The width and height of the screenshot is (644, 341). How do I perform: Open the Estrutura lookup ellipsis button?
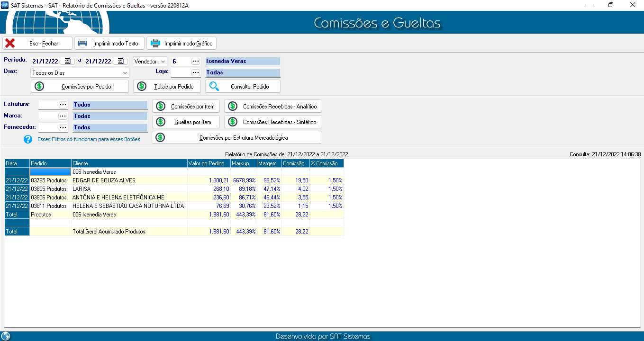pos(63,105)
